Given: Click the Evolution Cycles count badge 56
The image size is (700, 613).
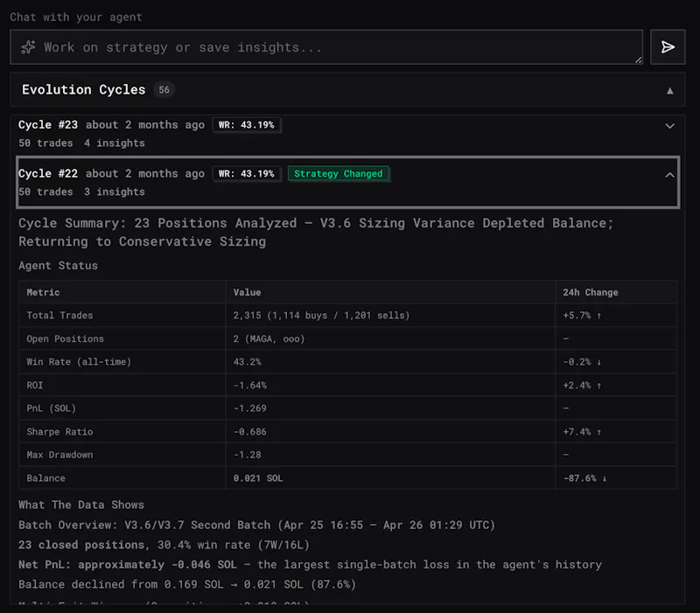Looking at the screenshot, I should [164, 90].
